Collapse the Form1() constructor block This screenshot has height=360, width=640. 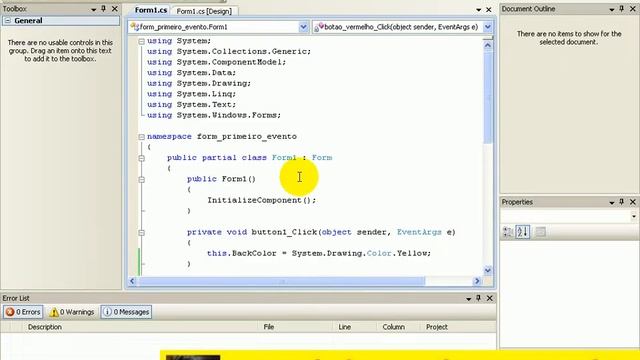coord(141,179)
